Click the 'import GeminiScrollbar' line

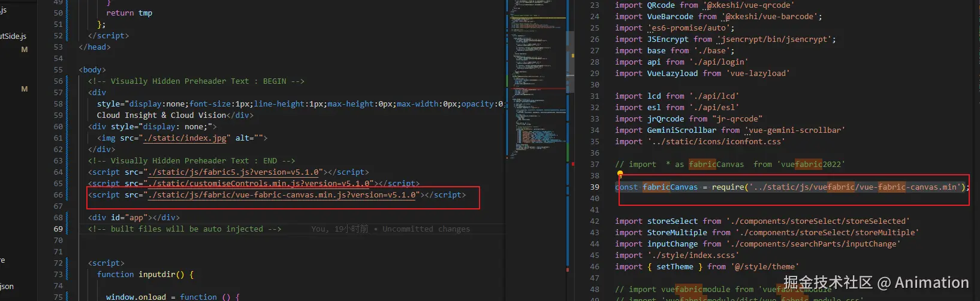730,130
